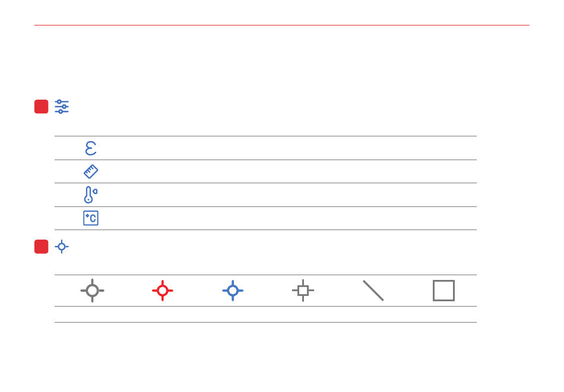The width and height of the screenshot is (564, 392).
Task: Select the table row containing the ruler
Action: tap(265, 171)
